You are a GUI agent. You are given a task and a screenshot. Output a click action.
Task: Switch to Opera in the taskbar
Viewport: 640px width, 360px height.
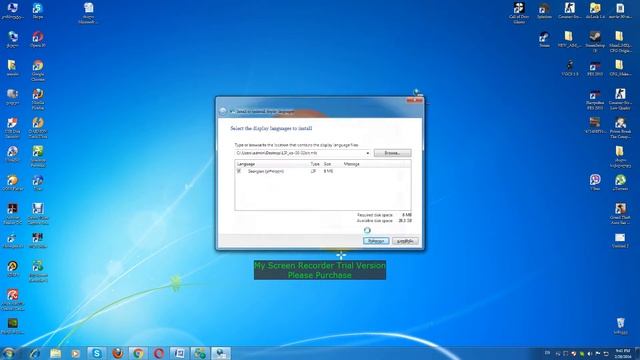[x=159, y=353]
